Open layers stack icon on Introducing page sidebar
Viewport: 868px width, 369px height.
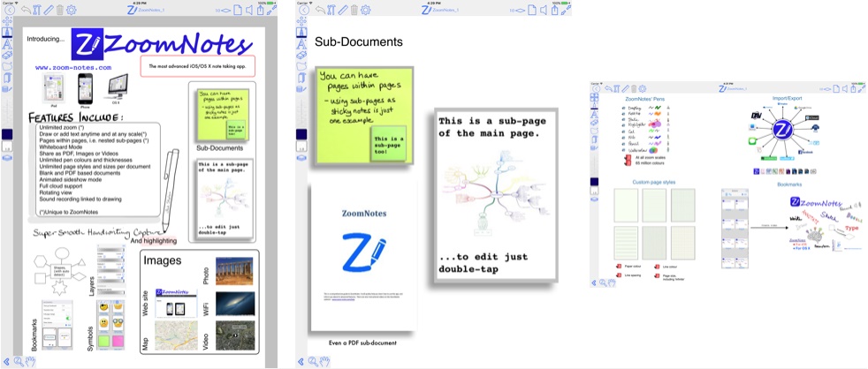point(7,158)
